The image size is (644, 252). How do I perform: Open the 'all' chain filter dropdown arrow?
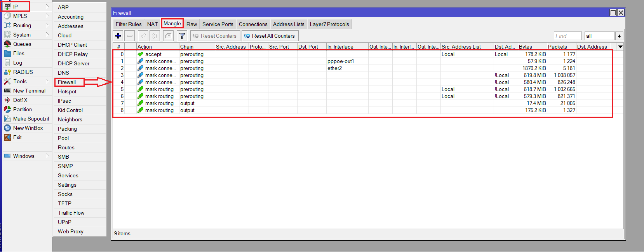(x=619, y=36)
